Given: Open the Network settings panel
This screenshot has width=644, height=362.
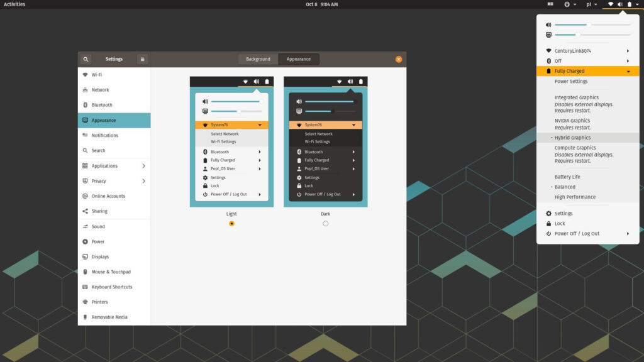Looking at the screenshot, I should coord(114,90).
